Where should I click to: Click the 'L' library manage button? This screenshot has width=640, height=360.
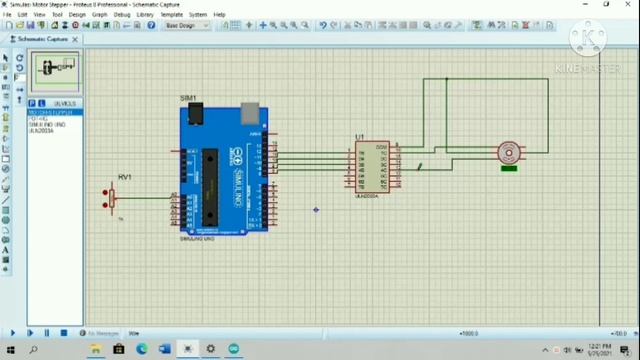tap(41, 104)
